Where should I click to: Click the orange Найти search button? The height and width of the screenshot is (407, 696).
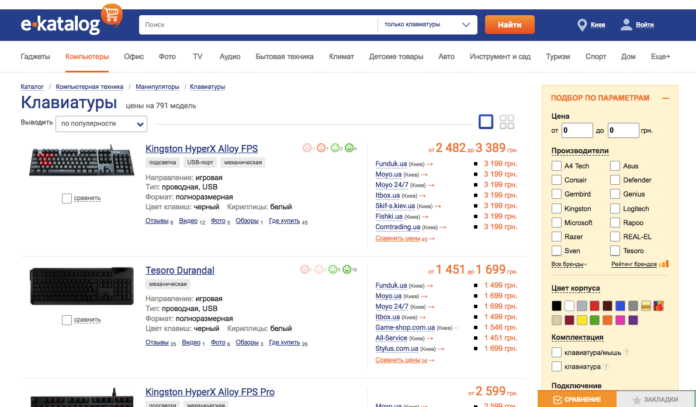(x=510, y=25)
